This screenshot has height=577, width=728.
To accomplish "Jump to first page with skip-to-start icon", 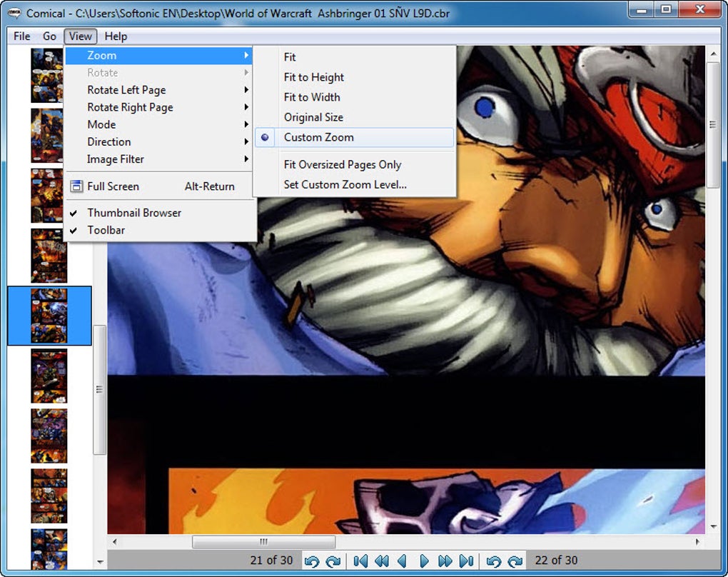I will coord(360,561).
